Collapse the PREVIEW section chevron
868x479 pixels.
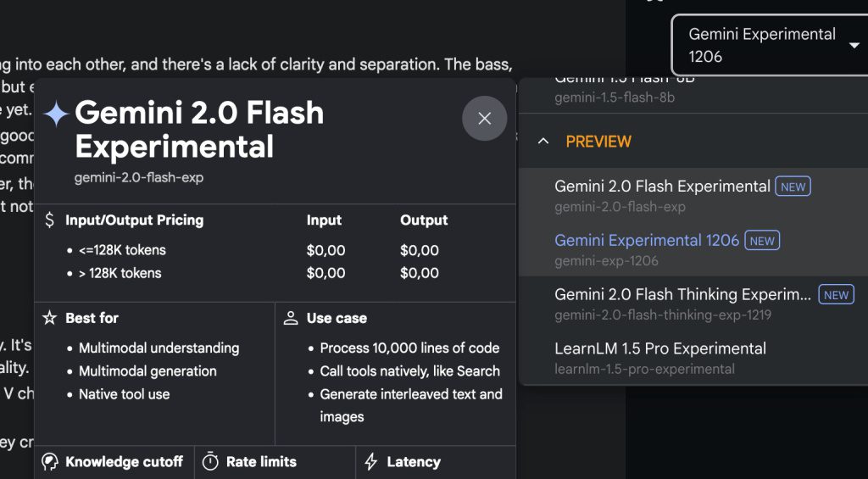(543, 142)
